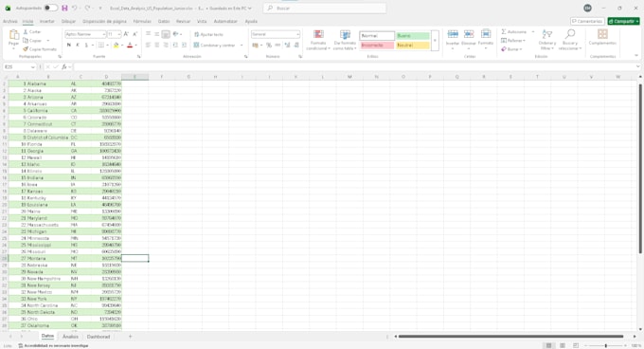
Task: Click the undo arrow in the title bar
Action: tap(74, 8)
